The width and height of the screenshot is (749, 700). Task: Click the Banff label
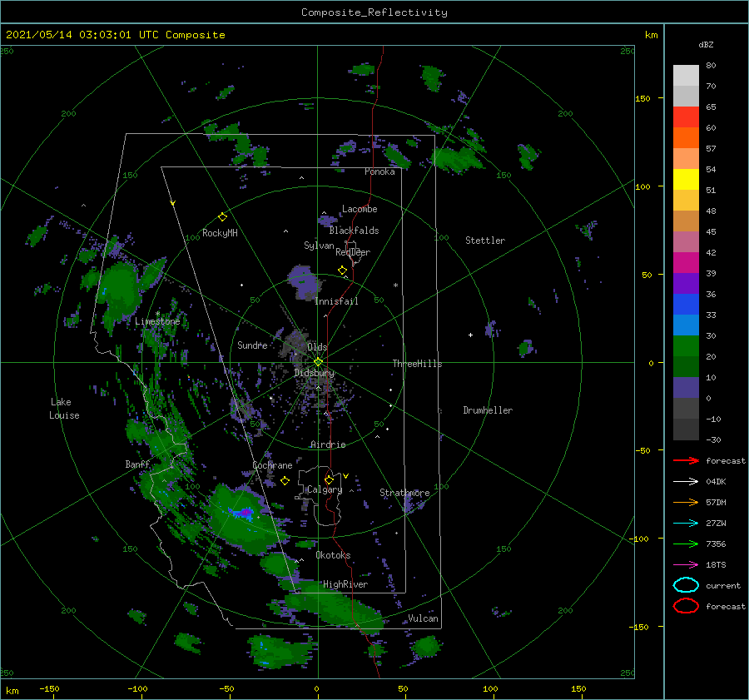[x=137, y=464]
